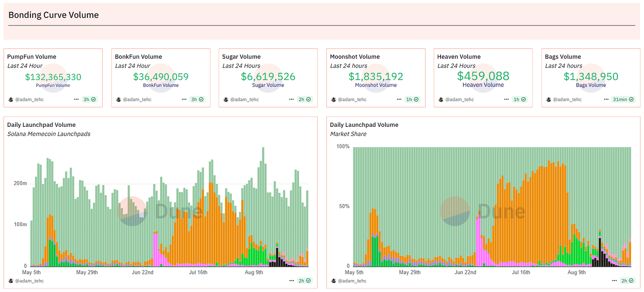The width and height of the screenshot is (644, 292).
Task: Click the $1,348,950 Bags value
Action: (591, 76)
